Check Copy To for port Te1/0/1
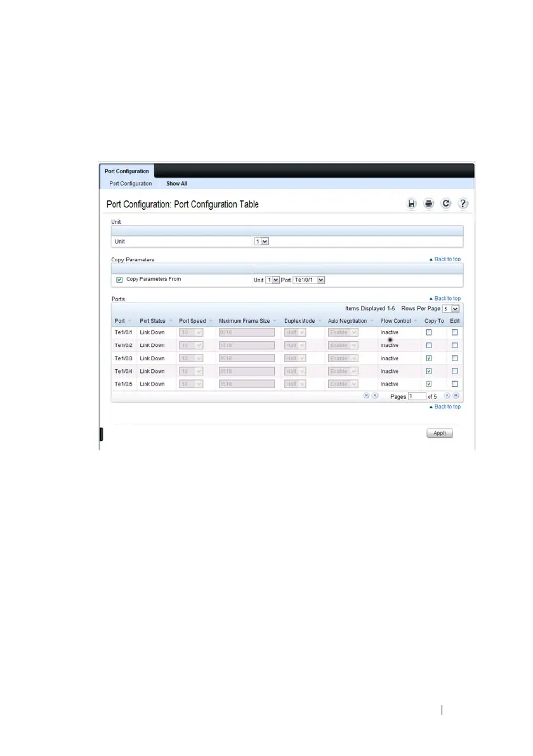Viewport: 533px width, 756px height. [429, 332]
